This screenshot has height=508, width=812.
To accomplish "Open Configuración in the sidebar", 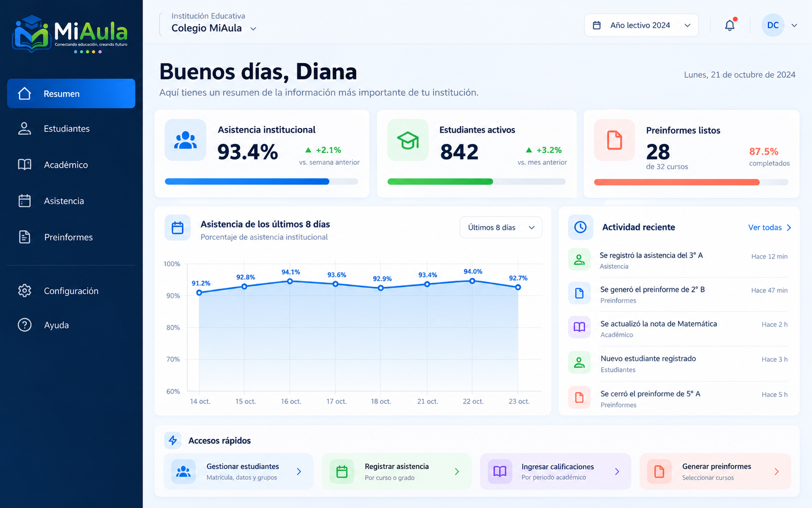I will pyautogui.click(x=71, y=291).
